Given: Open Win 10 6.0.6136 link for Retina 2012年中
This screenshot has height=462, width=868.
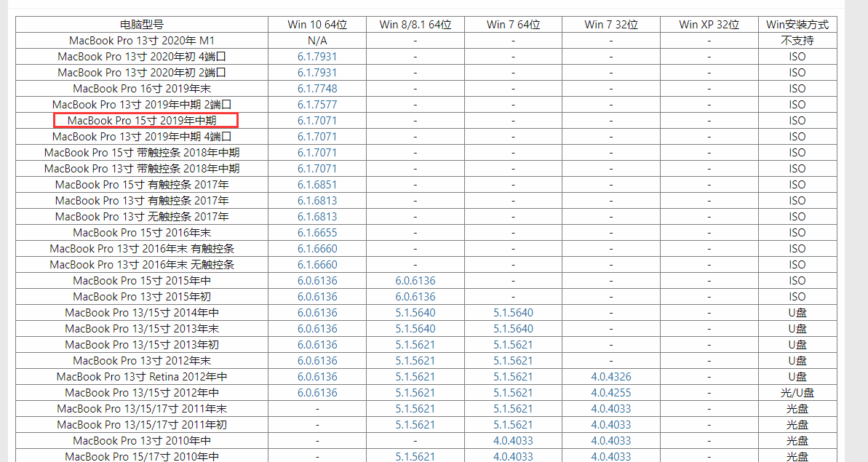Looking at the screenshot, I should (317, 378).
